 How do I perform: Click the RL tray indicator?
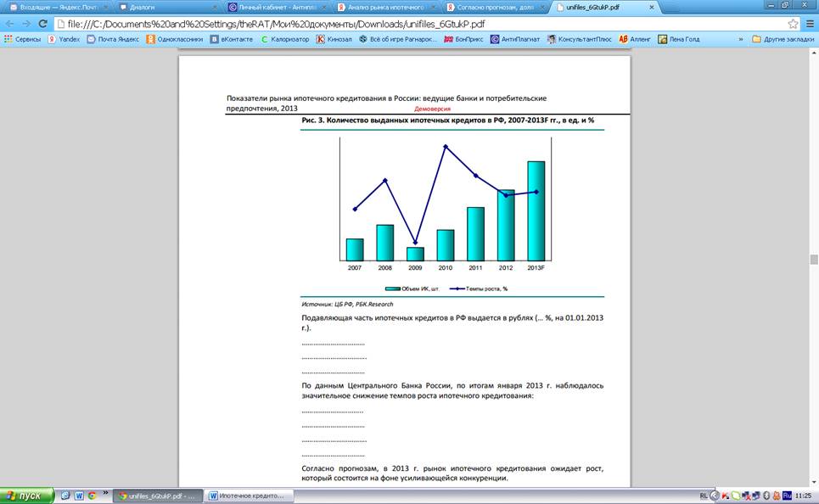coord(704,496)
